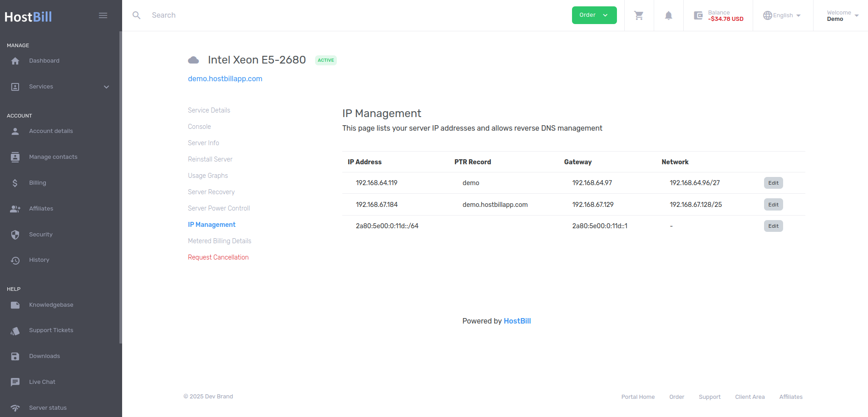Open the Welcome Demo user menu

842,15
